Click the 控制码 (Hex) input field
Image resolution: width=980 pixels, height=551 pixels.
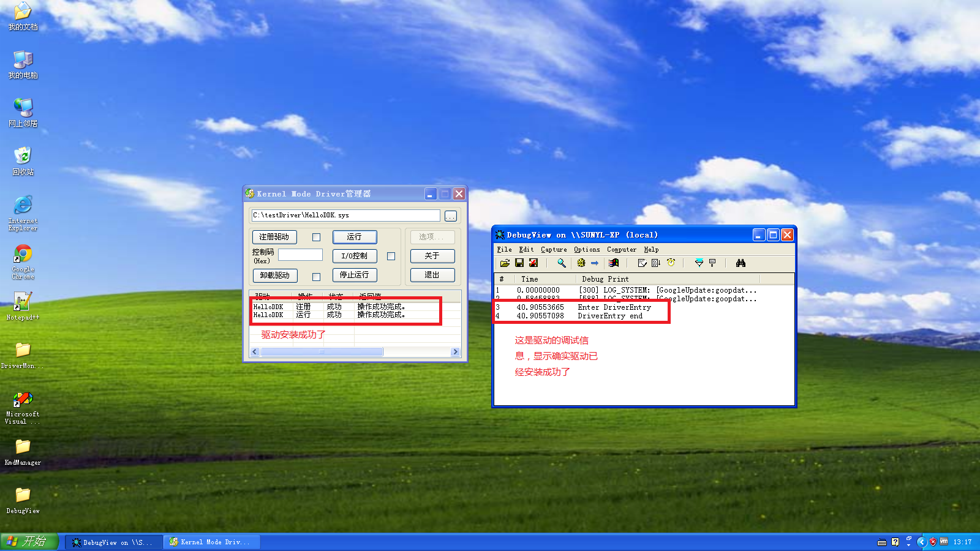click(300, 255)
